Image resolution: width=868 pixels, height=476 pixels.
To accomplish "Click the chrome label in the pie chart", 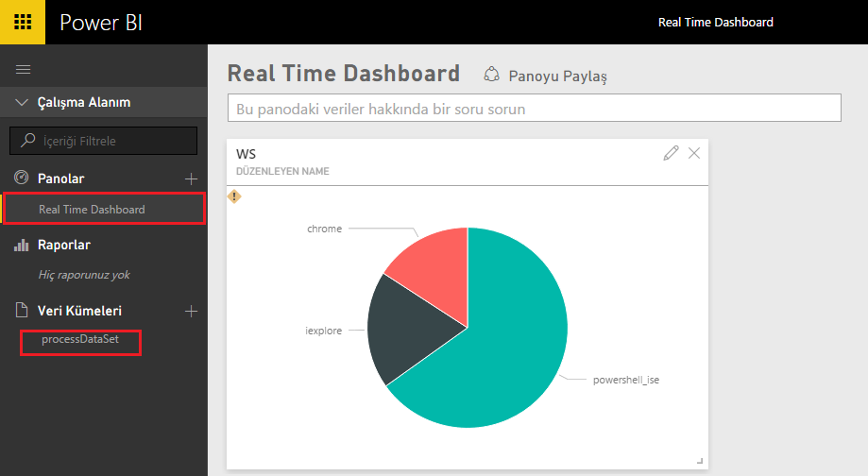I will point(324,229).
